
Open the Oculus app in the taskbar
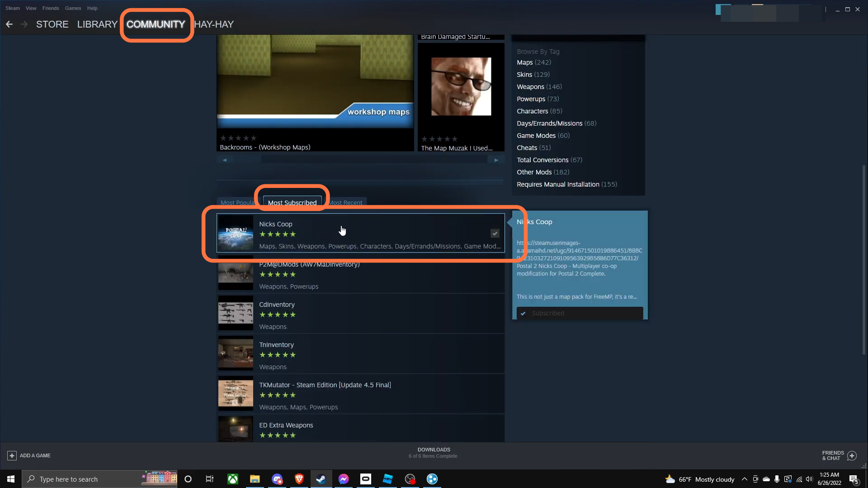click(366, 479)
